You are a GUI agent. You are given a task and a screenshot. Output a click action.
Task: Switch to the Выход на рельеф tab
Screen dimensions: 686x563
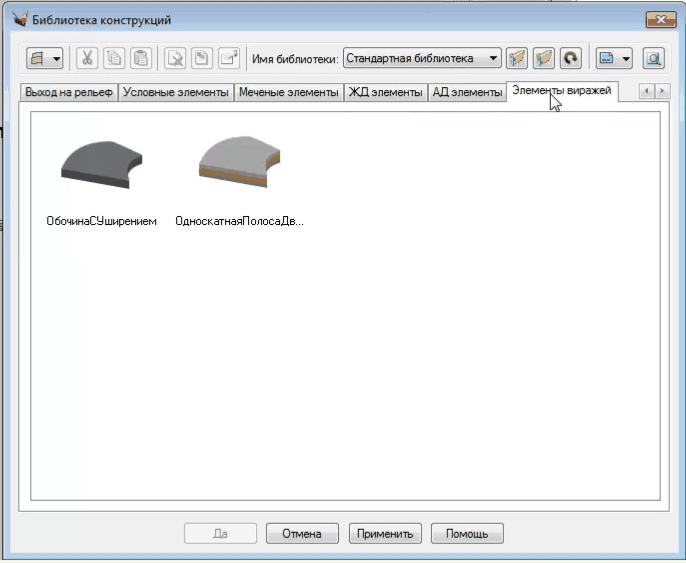tap(68, 93)
